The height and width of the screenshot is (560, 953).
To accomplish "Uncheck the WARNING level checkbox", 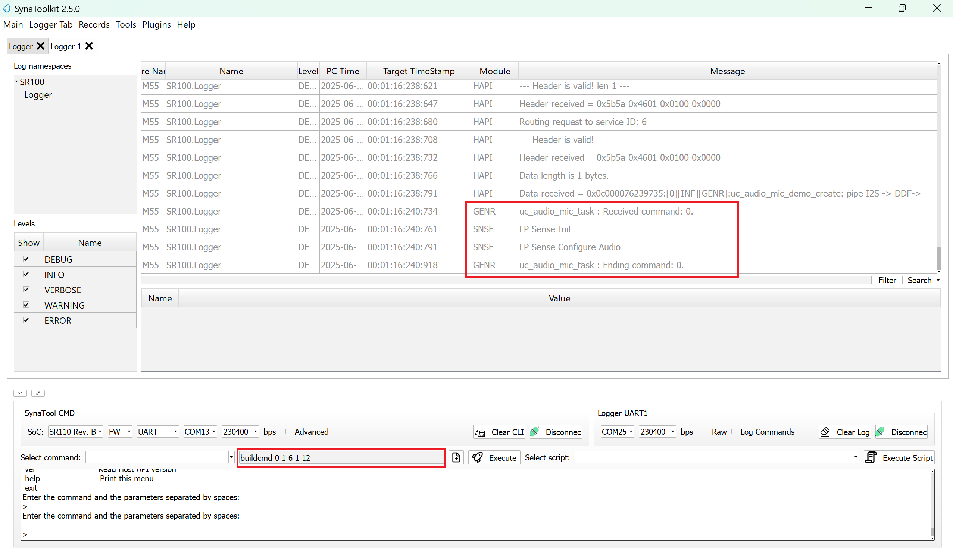I will pyautogui.click(x=26, y=305).
